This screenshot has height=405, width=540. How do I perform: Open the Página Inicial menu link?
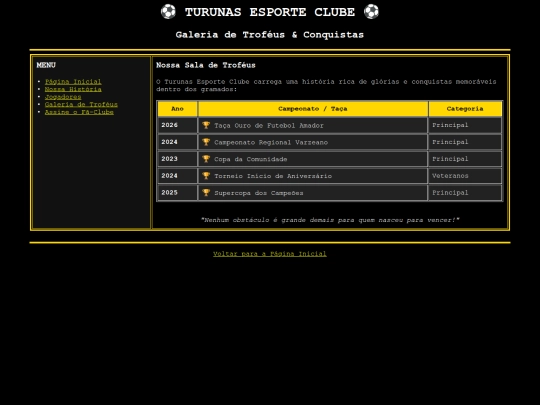click(73, 82)
